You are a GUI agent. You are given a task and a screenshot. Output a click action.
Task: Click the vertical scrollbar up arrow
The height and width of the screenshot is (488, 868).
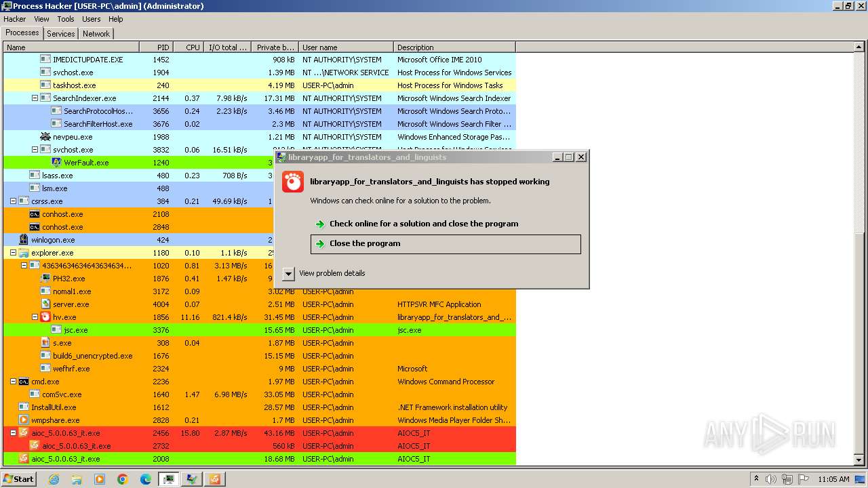point(859,47)
